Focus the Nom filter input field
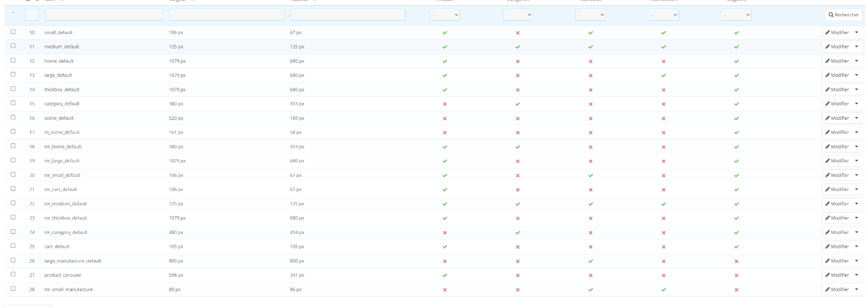This screenshot has width=868, height=308. tap(104, 15)
